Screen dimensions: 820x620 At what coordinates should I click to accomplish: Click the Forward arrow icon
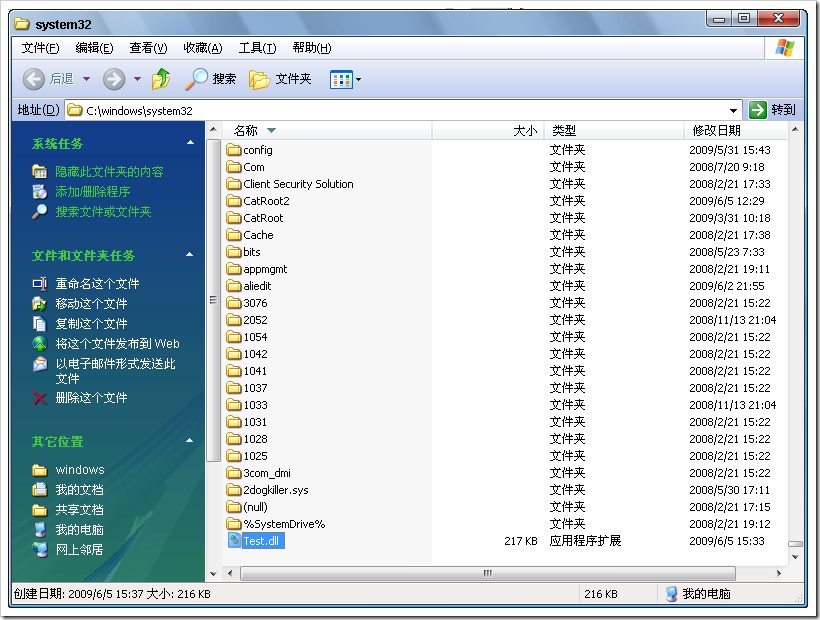113,79
